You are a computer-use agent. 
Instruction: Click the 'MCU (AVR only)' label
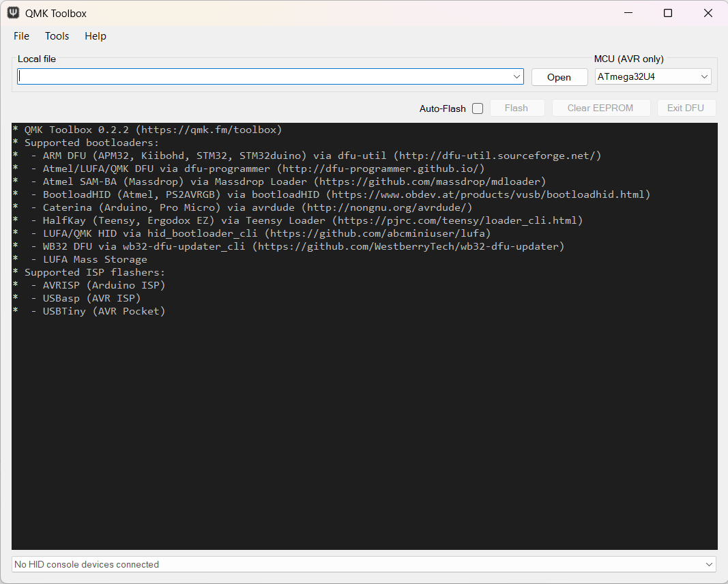628,59
